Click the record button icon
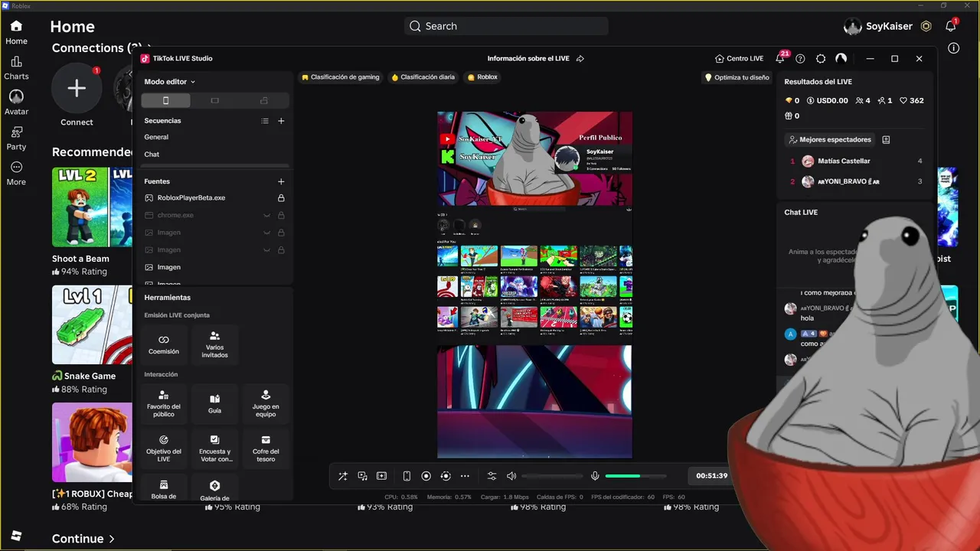The image size is (980, 551). (x=426, y=476)
